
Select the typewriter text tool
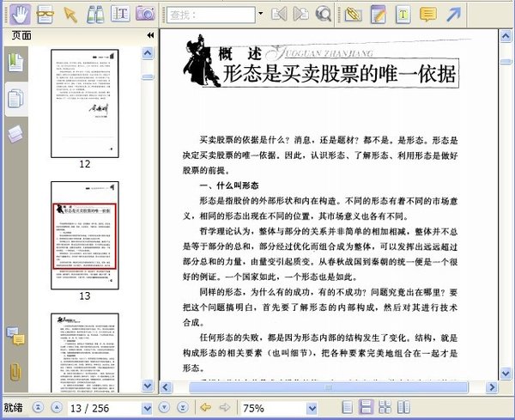403,15
